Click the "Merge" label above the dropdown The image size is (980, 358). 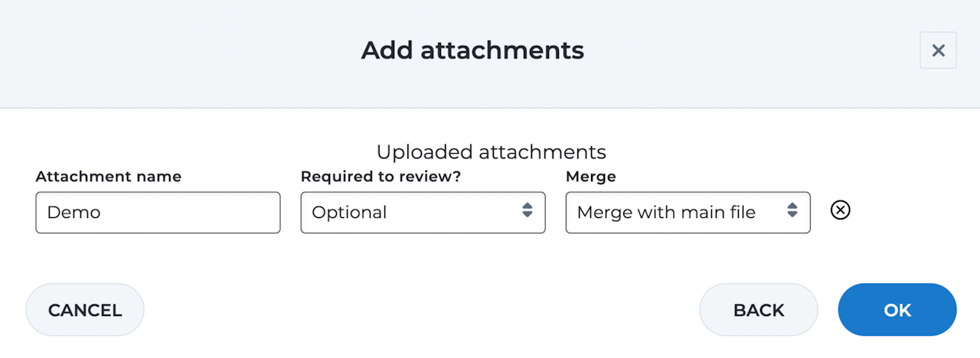click(x=590, y=177)
